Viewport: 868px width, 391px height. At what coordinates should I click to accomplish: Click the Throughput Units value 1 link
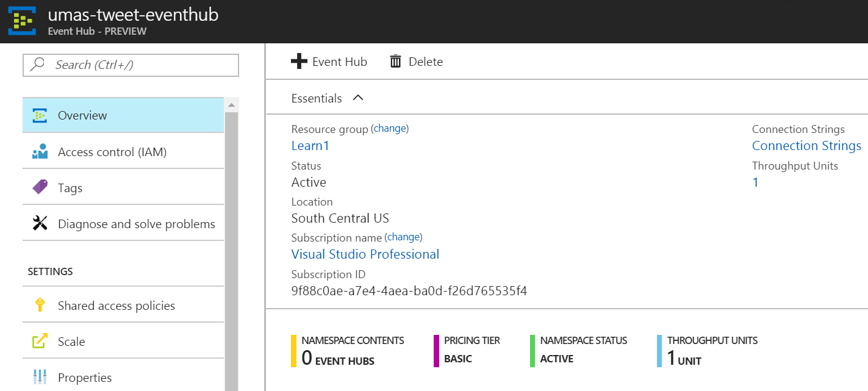click(755, 182)
